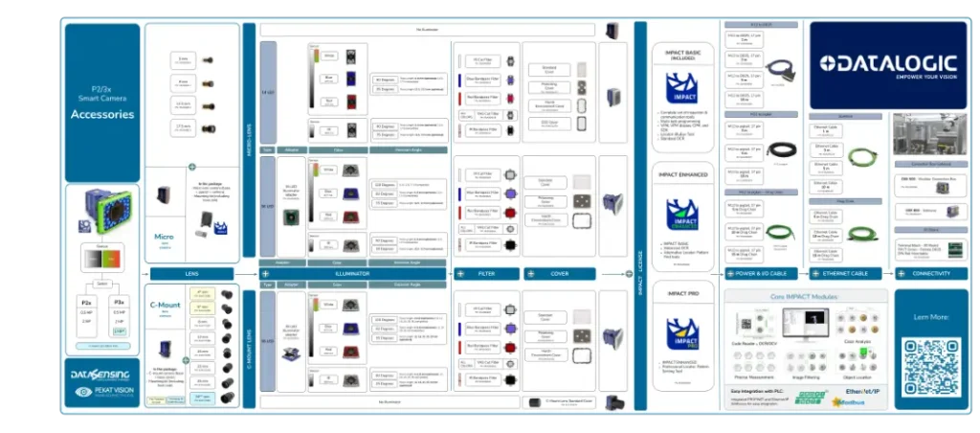The height and width of the screenshot is (433, 980).
Task: Expand the plus icon beside ETHERNET CABLE
Action: pyautogui.click(x=815, y=274)
